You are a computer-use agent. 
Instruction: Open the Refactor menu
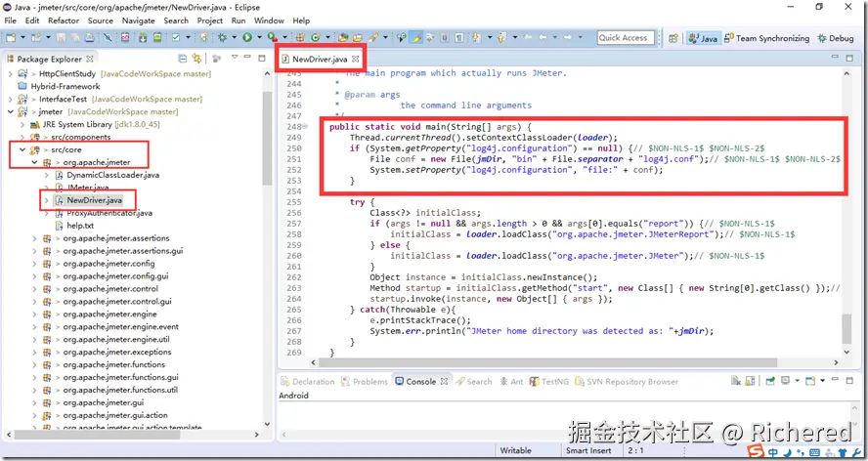(x=64, y=21)
